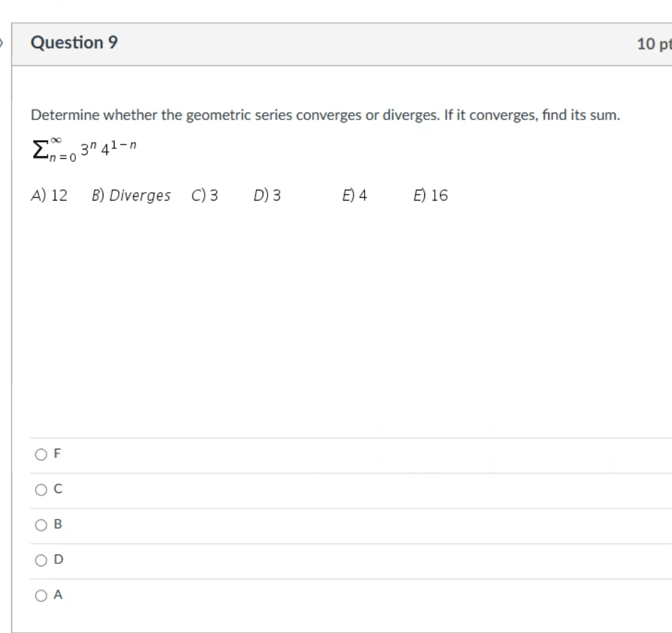Screen dimensions: 672x633
Task: Click the 'D) 3' choice text
Action: point(267,195)
